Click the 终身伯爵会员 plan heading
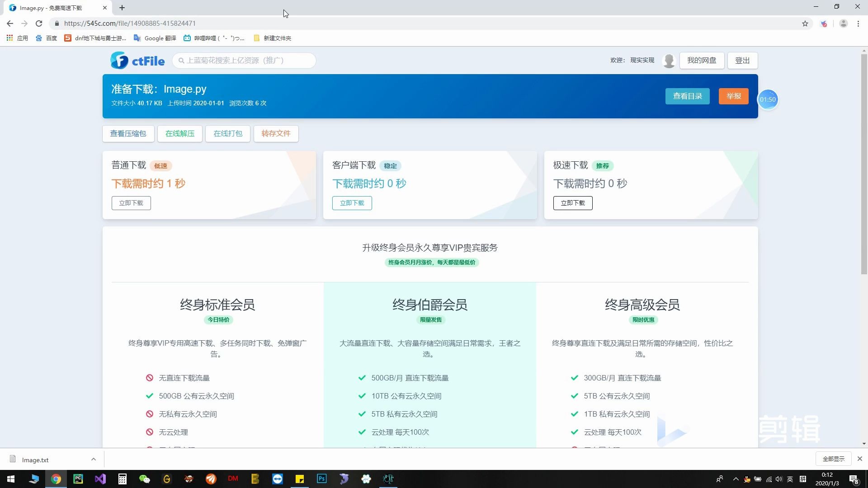This screenshot has height=488, width=868. click(x=430, y=305)
